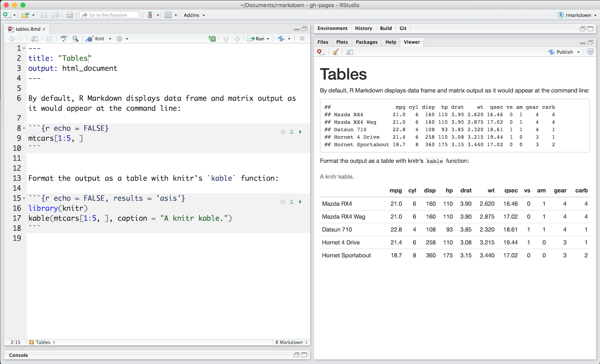Open rmarkdown project dropdown menu
Image resolution: width=600 pixels, height=364 pixels.
(x=577, y=15)
